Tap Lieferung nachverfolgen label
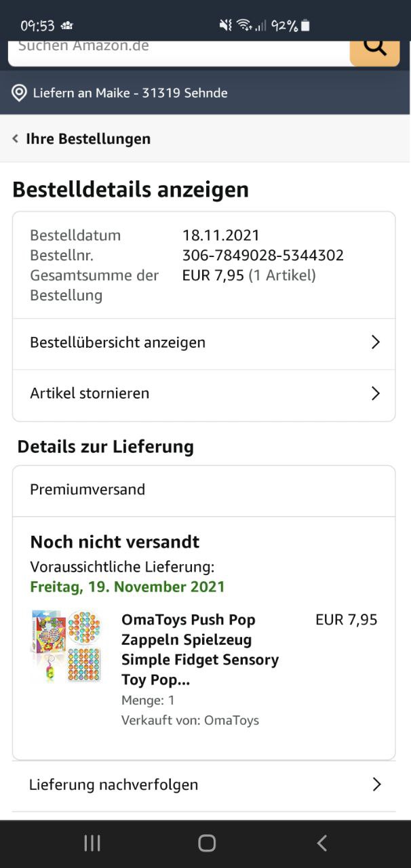411x868 pixels. click(114, 785)
